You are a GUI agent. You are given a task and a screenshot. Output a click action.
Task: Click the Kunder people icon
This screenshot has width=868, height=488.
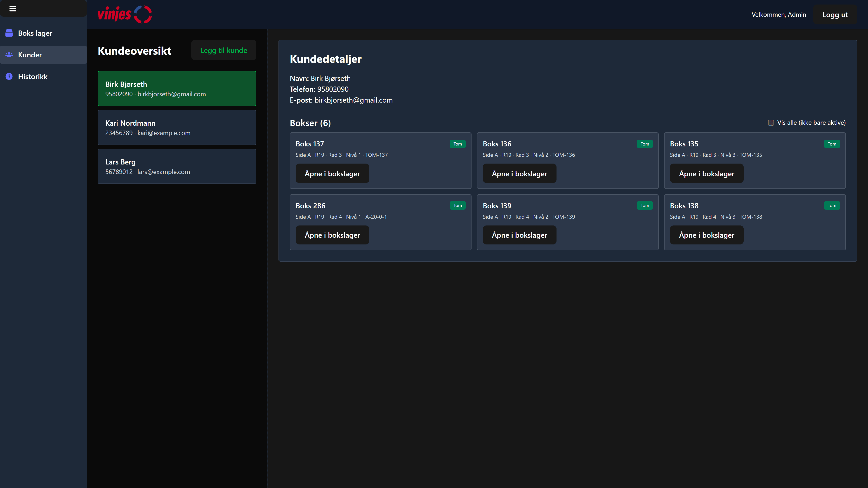9,54
